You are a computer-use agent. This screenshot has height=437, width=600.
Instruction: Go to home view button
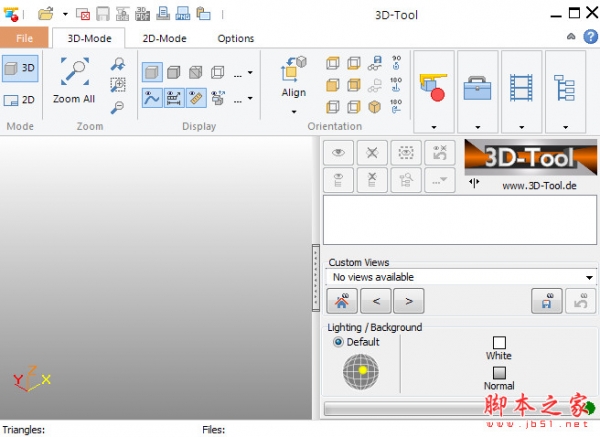[342, 301]
